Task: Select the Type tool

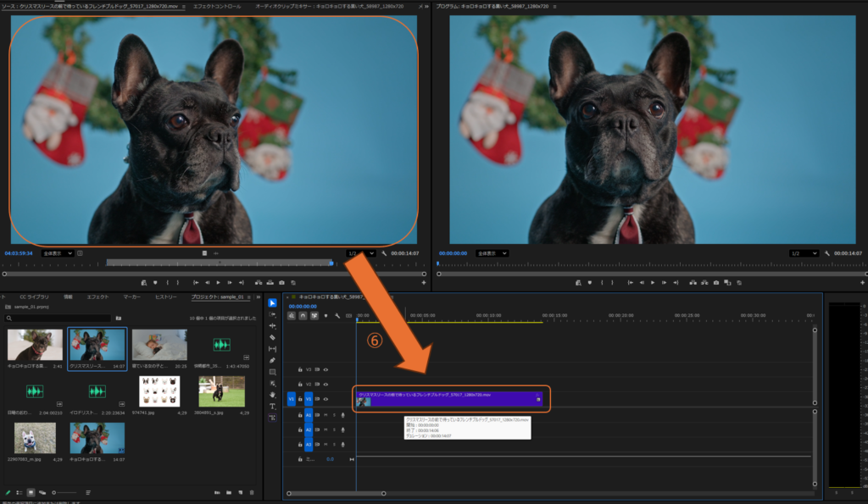Action: pyautogui.click(x=272, y=407)
